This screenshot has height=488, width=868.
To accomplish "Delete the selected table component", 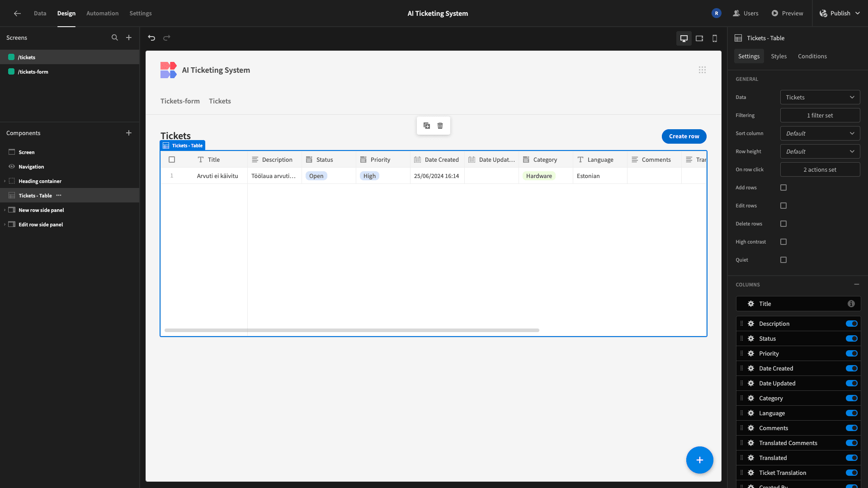I will tap(440, 126).
